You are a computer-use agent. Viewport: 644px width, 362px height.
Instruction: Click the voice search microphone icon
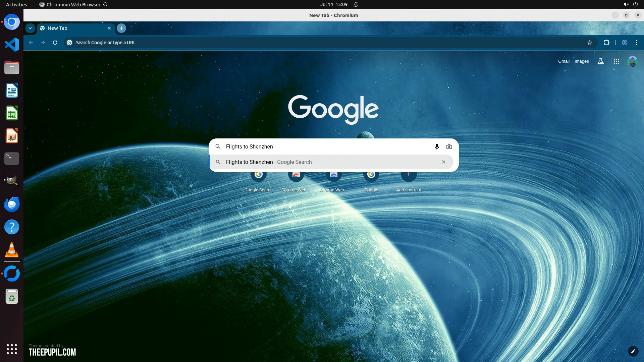(x=437, y=147)
